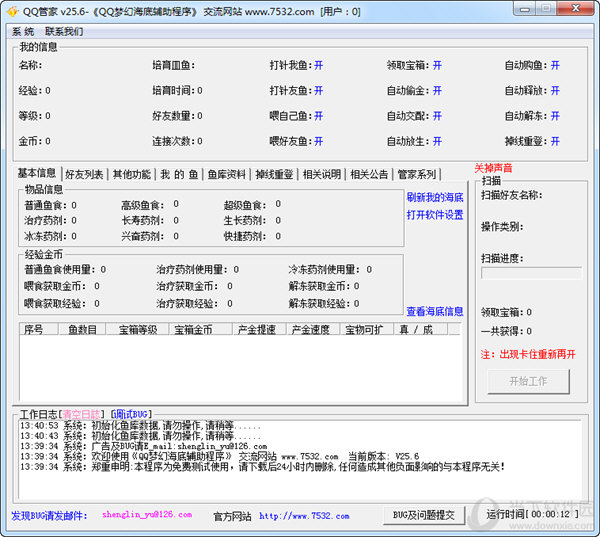Open the 系统 menu
The image size is (600, 537).
pyautogui.click(x=23, y=31)
